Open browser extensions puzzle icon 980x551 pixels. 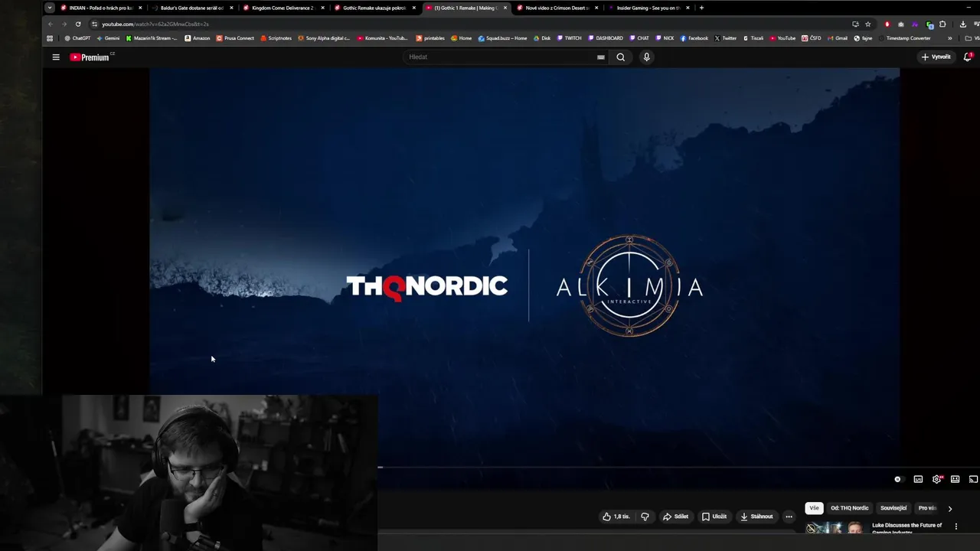point(942,24)
